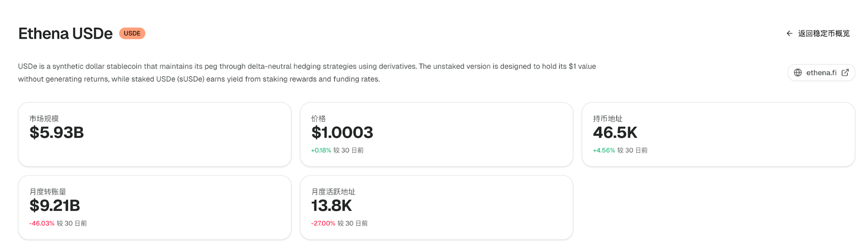868x250 pixels.
Task: Click the +0.18% price change text
Action: [x=321, y=150]
